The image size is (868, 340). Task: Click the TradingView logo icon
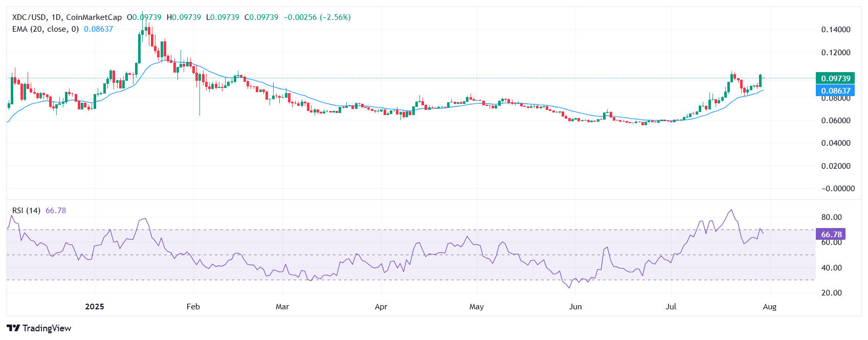13,328
